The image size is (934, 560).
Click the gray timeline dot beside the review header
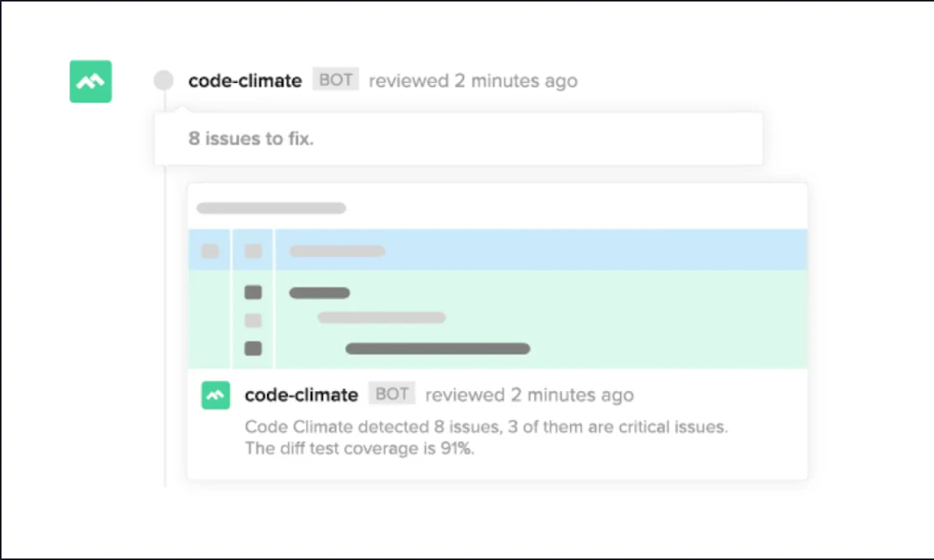[164, 80]
